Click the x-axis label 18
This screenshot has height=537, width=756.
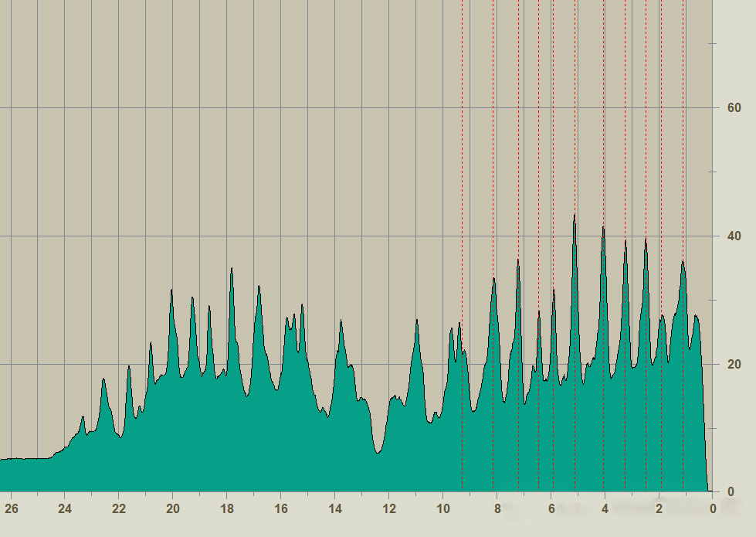pyautogui.click(x=227, y=509)
